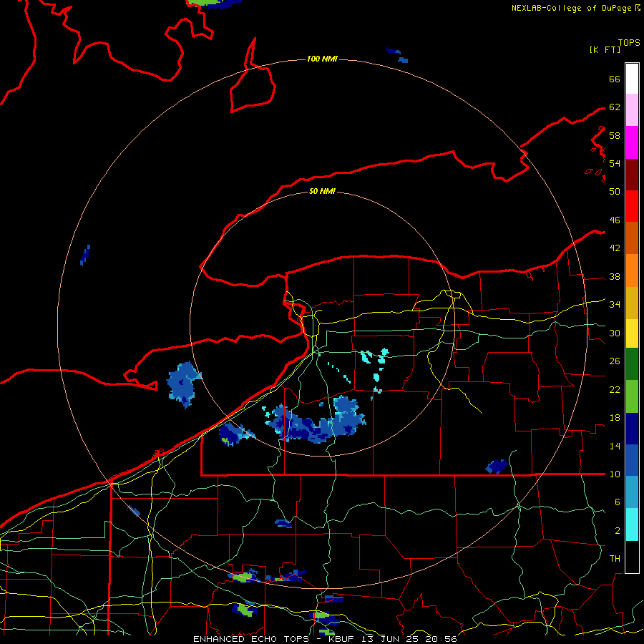Click the blue echo blob over the lake to the west
Image resolution: width=644 pixels, height=644 pixels.
pos(183,384)
